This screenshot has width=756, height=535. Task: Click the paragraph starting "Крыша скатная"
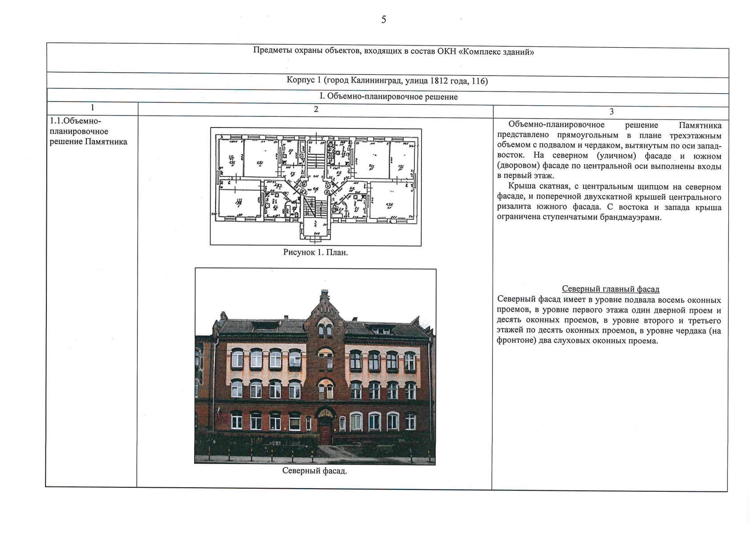pos(609,202)
